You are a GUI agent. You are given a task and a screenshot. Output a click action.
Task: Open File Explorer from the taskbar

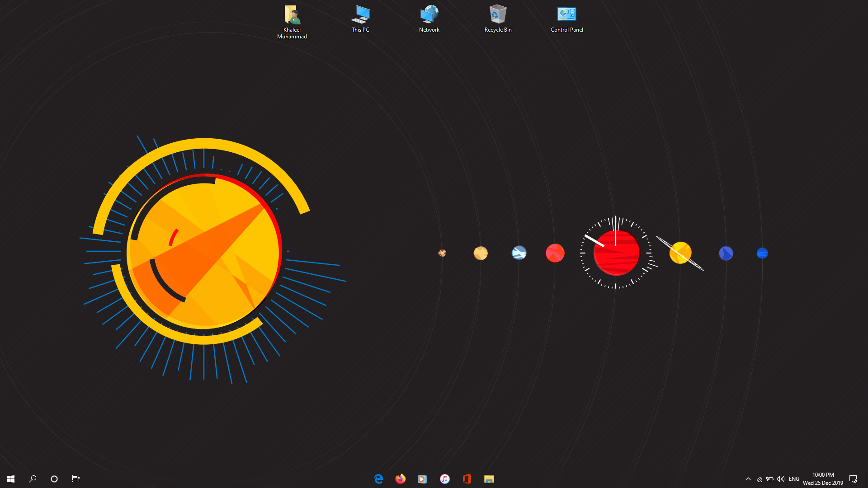tap(489, 479)
